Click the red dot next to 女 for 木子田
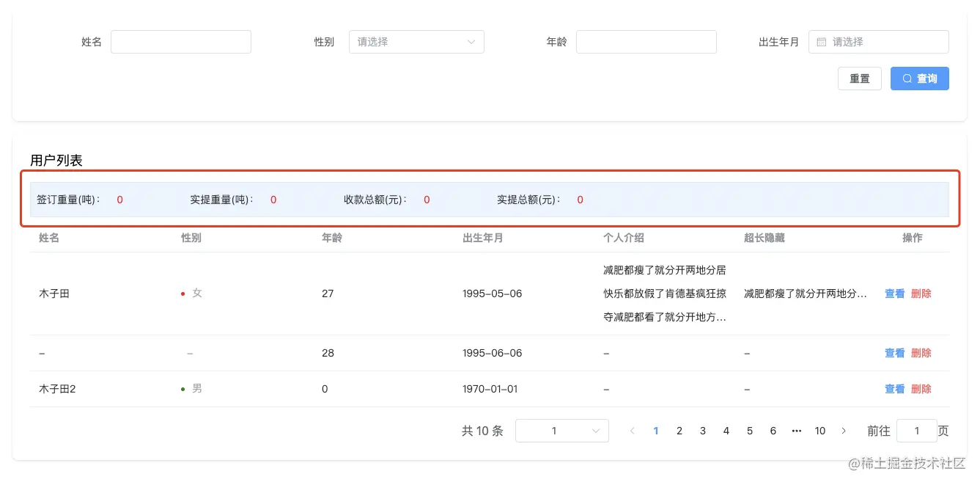This screenshot has width=980, height=485. coord(183,293)
